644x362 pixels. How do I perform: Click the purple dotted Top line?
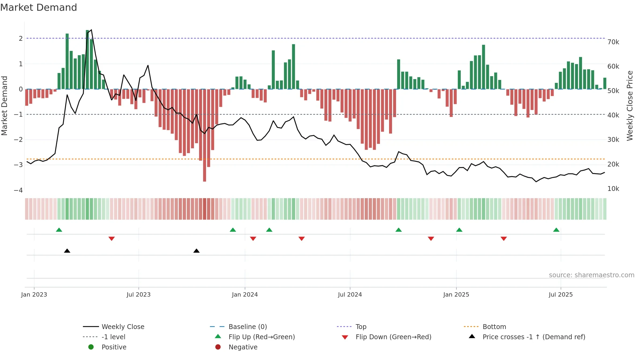[x=316, y=38]
